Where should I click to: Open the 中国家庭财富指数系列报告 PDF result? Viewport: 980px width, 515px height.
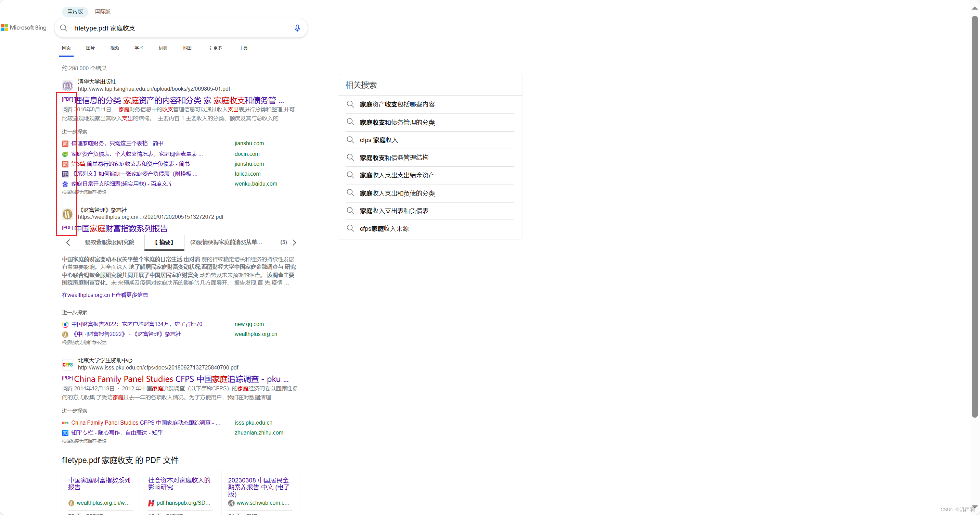tap(121, 228)
